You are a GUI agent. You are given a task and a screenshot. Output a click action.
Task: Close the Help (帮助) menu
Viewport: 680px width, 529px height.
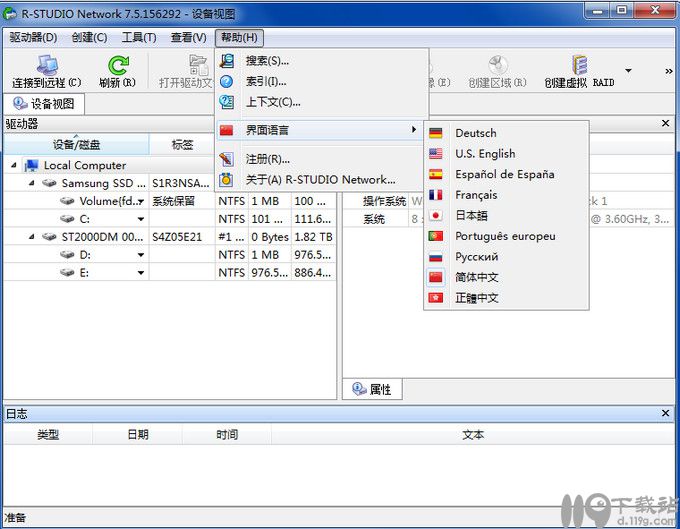pyautogui.click(x=239, y=38)
